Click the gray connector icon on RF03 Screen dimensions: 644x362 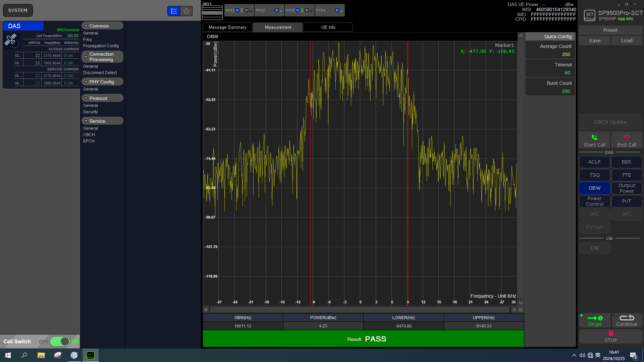point(307,10)
